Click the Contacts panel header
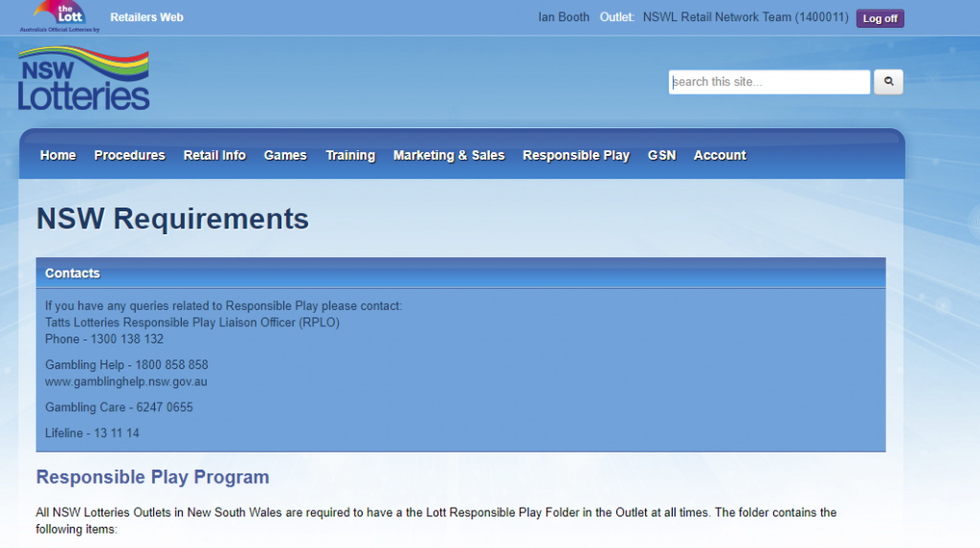980x548 pixels. [460, 274]
